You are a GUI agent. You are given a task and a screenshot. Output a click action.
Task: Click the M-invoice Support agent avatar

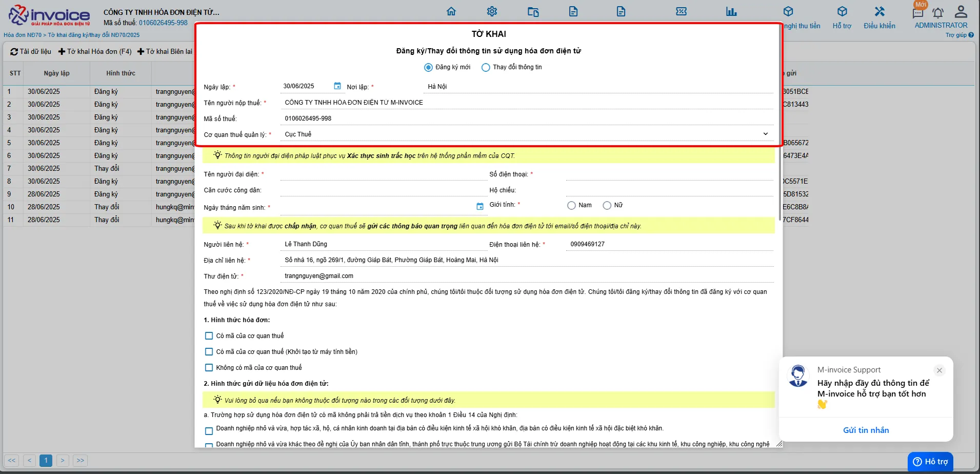pyautogui.click(x=798, y=376)
